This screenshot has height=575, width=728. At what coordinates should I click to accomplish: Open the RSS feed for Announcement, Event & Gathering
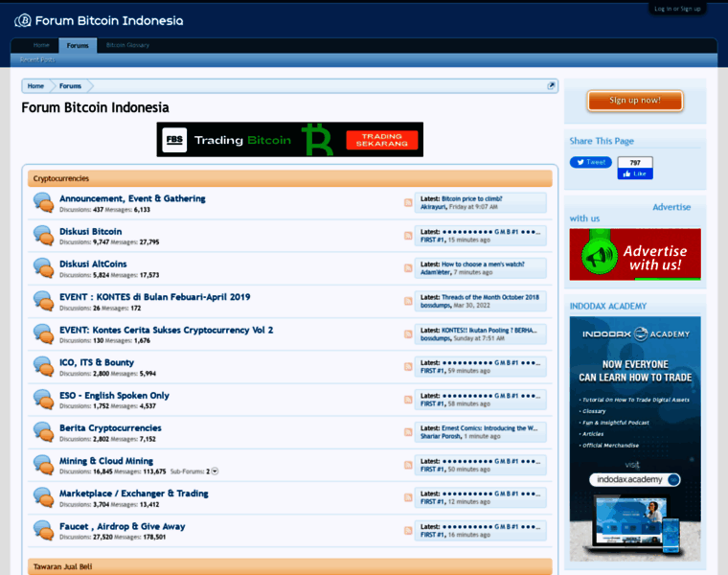tap(408, 202)
